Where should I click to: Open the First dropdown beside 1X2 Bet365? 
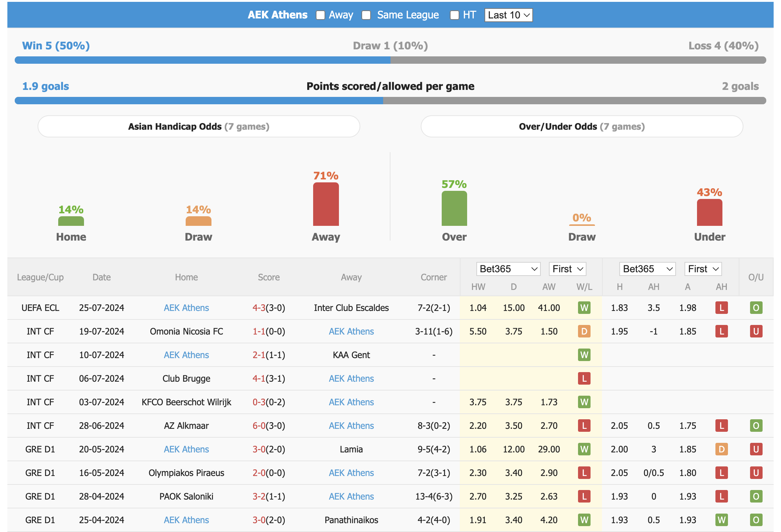point(567,269)
